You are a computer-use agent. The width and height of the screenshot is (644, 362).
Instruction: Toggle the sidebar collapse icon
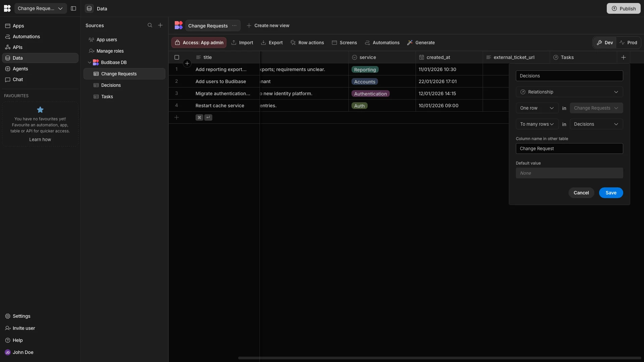73,8
